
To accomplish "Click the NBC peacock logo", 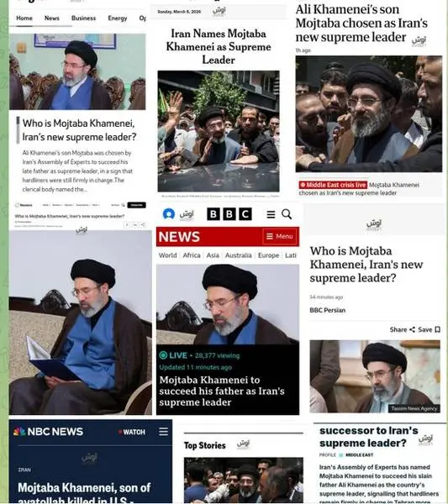I will point(19,432).
